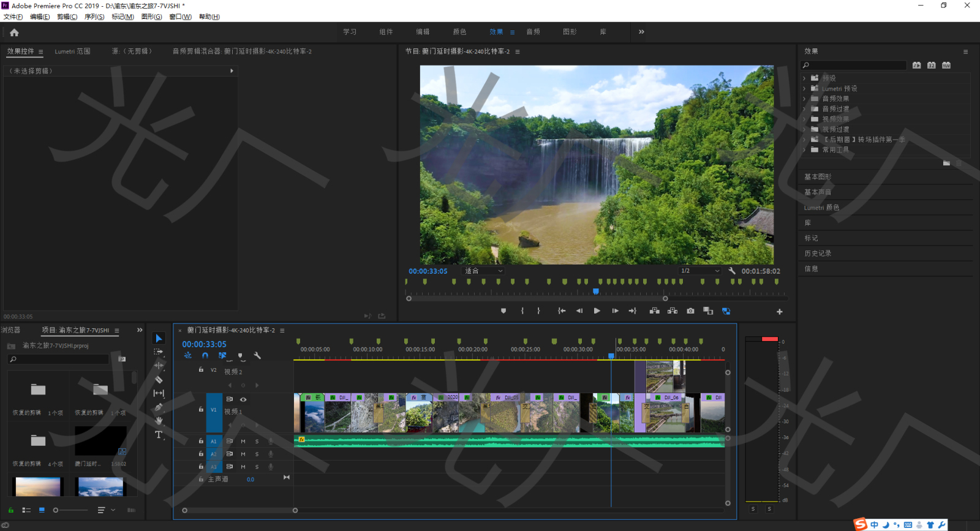This screenshot has width=980, height=531.
Task: Open the program monitor button editor plus
Action: [780, 312]
